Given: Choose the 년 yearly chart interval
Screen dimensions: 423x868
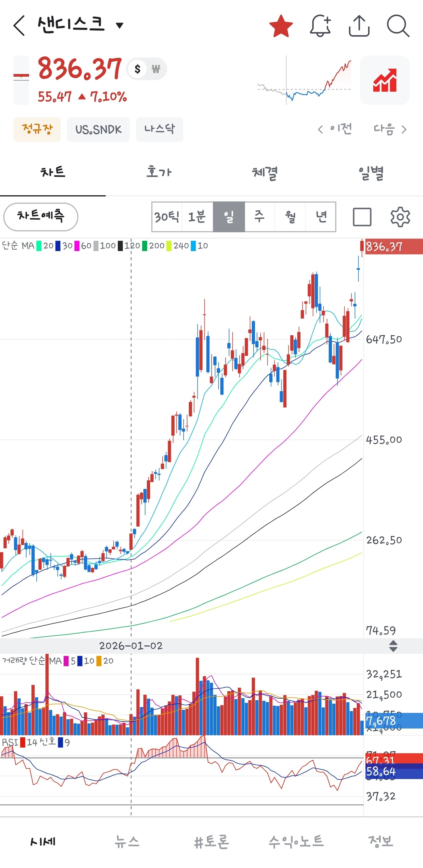Looking at the screenshot, I should [x=321, y=217].
